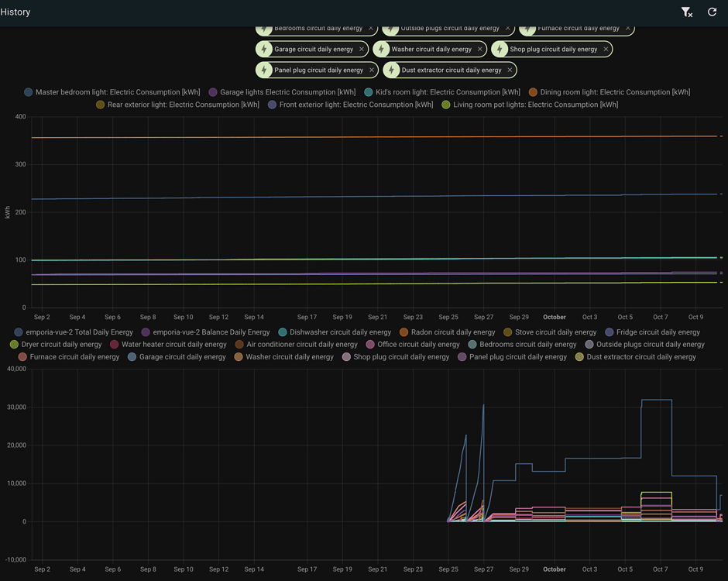This screenshot has width=728, height=581.
Task: Click the lightning icon on Furnace circuit chip
Action: [x=529, y=28]
